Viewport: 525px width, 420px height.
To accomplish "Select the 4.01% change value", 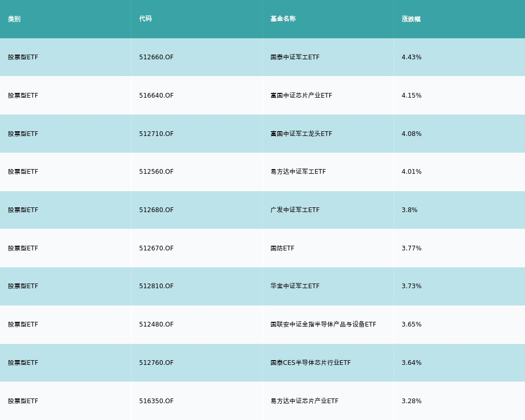I will click(x=412, y=172).
